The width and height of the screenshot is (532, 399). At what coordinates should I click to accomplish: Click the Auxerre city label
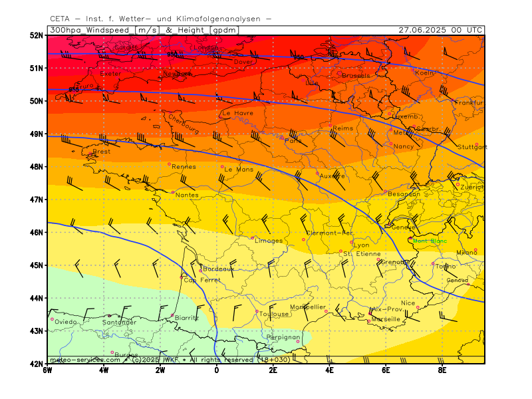(332, 176)
